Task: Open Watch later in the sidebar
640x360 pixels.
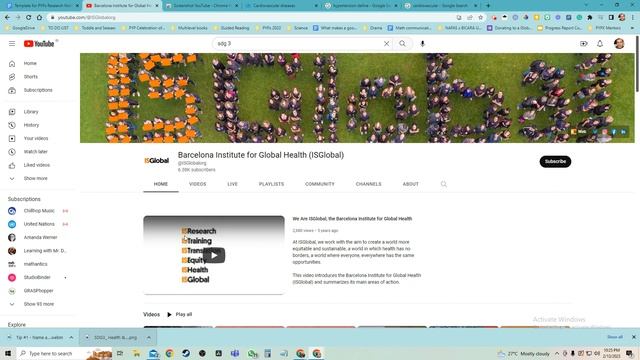Action: pos(36,151)
